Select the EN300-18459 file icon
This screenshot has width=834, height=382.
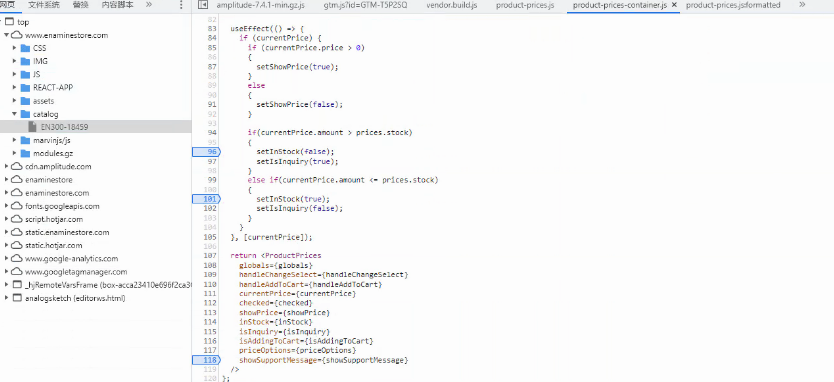(32, 127)
